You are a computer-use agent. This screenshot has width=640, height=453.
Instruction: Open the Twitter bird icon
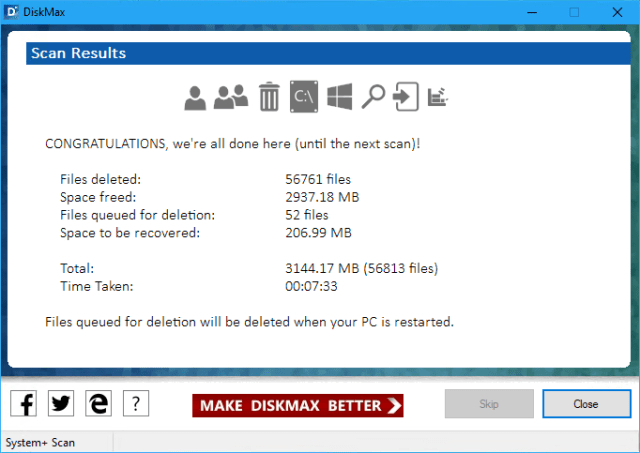tap(61, 404)
